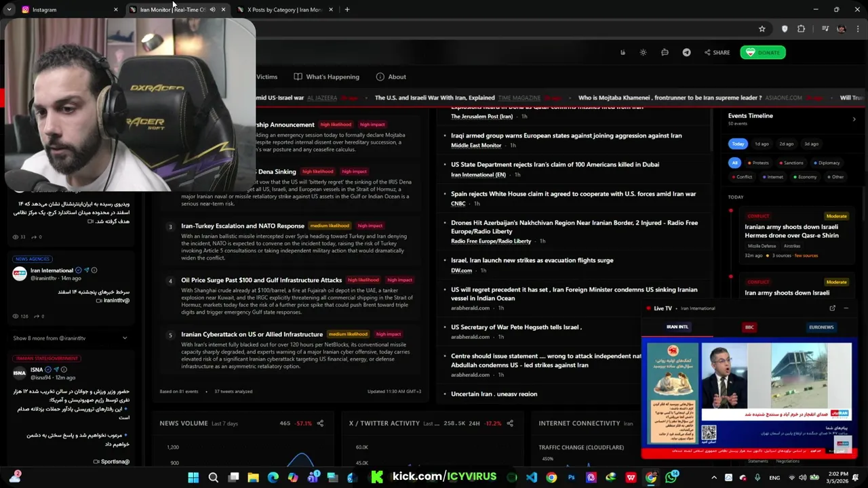Screen dimensions: 868x488
Task: Filter events by Protests
Action: click(757, 163)
